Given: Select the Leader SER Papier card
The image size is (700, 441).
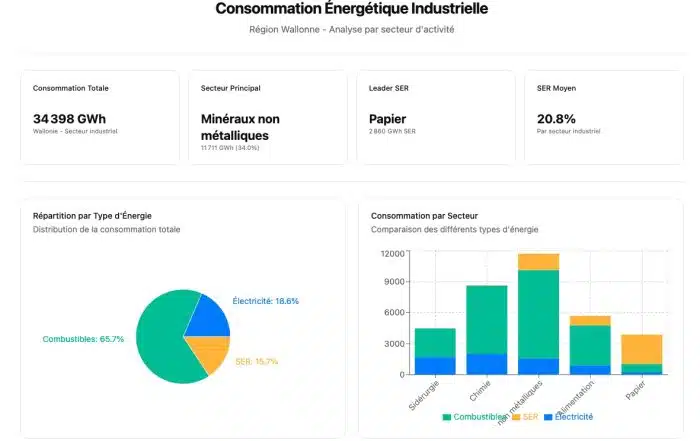Looking at the screenshot, I should 436,117.
